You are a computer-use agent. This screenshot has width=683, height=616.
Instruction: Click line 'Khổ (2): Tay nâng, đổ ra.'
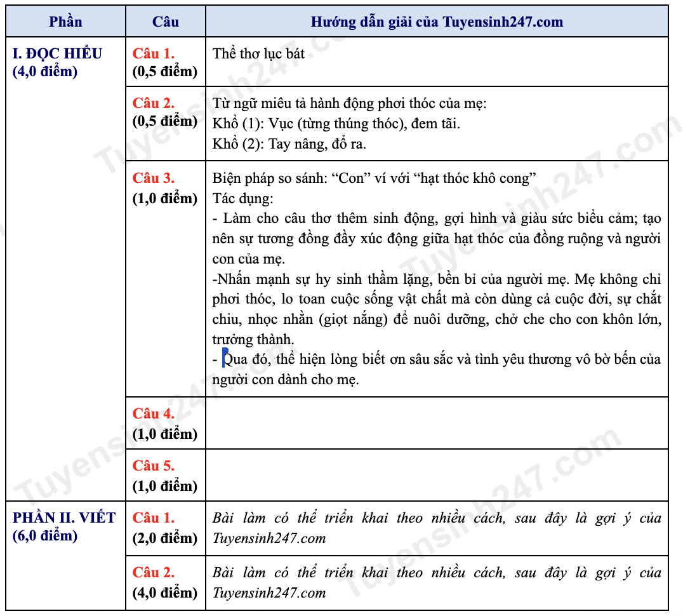[x=289, y=144]
